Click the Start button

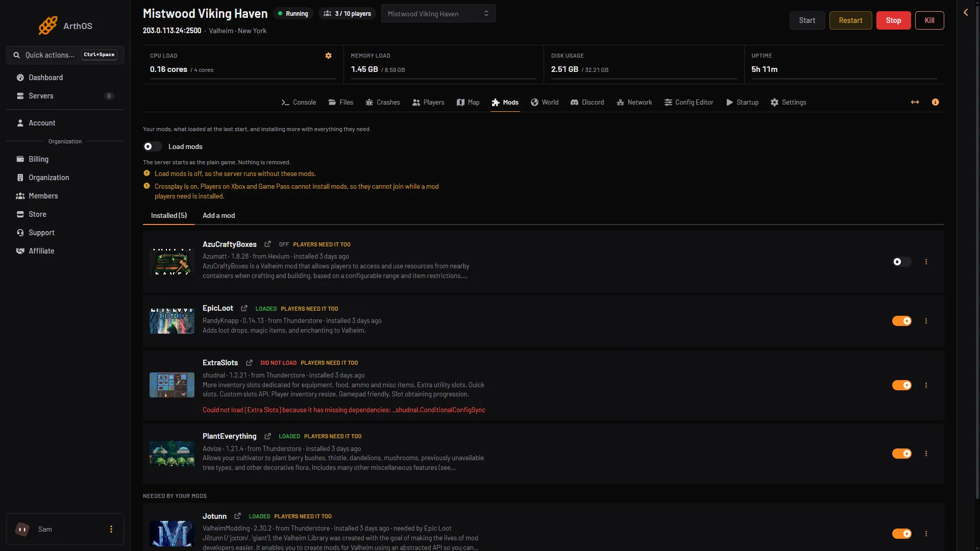[x=807, y=20]
